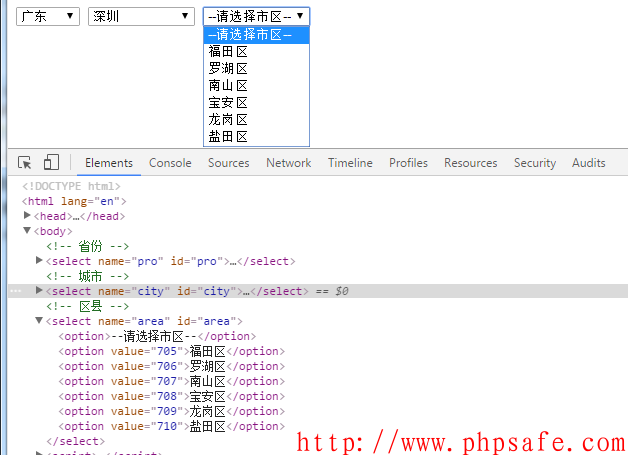Switch to the Network tab
Image resolution: width=628 pixels, height=455 pixels.
(289, 163)
